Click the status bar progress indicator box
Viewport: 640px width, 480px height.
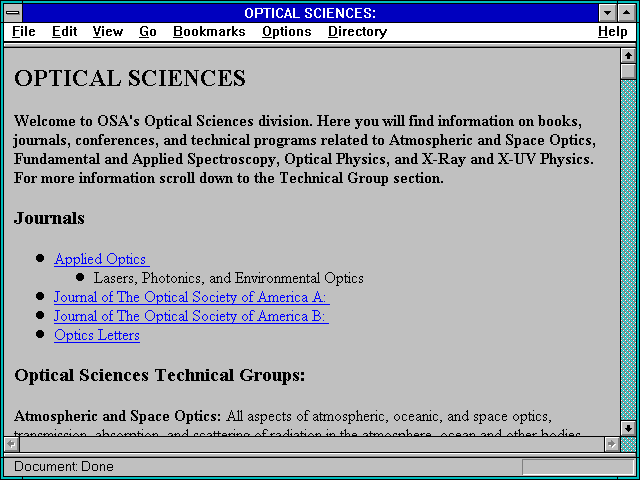point(578,467)
